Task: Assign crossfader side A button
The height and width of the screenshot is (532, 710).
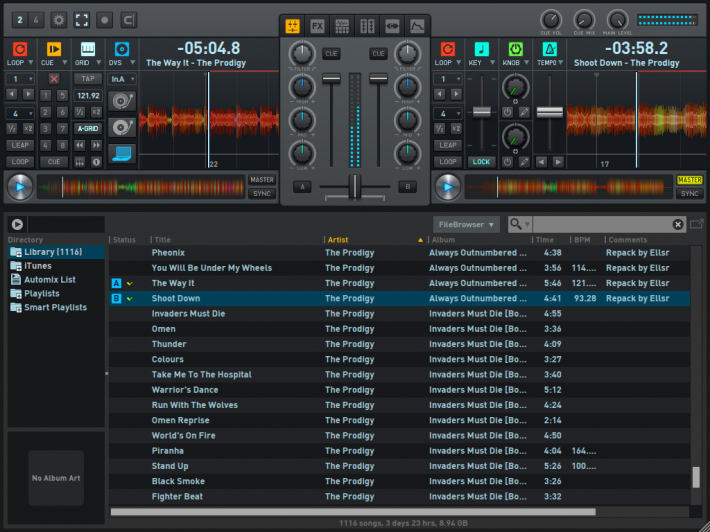Action: 302,187
